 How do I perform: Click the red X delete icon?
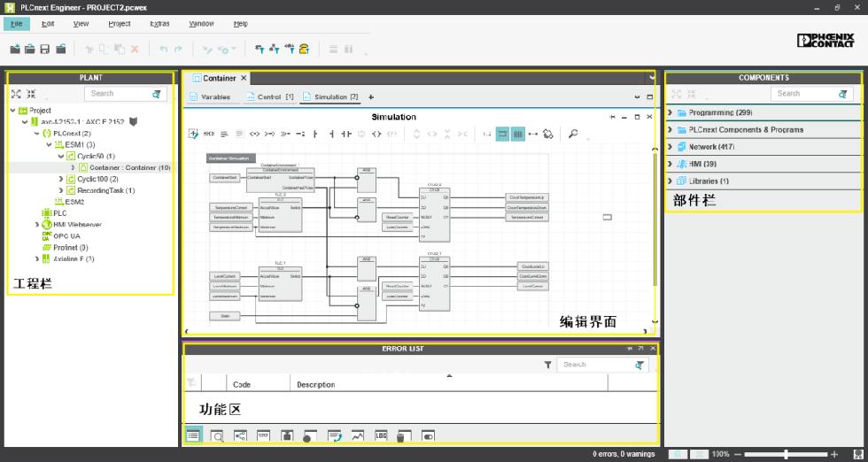(135, 50)
